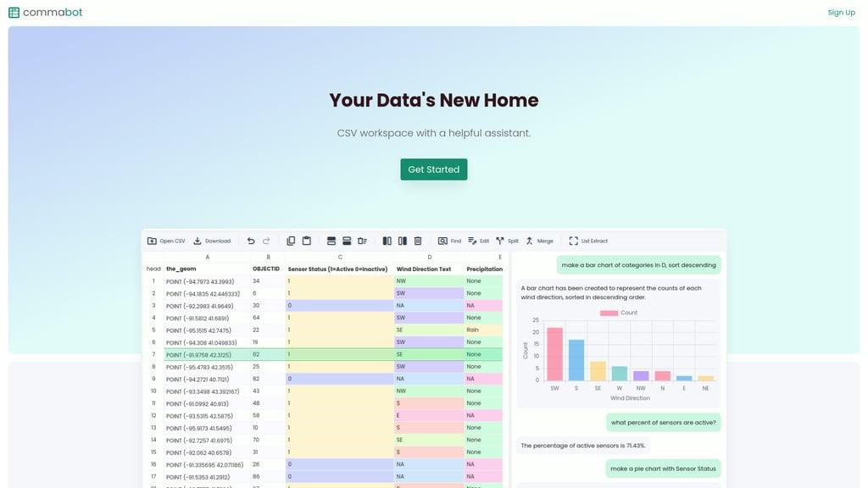Click the commabot logo
Screen dimensions: 868x488
tap(46, 12)
